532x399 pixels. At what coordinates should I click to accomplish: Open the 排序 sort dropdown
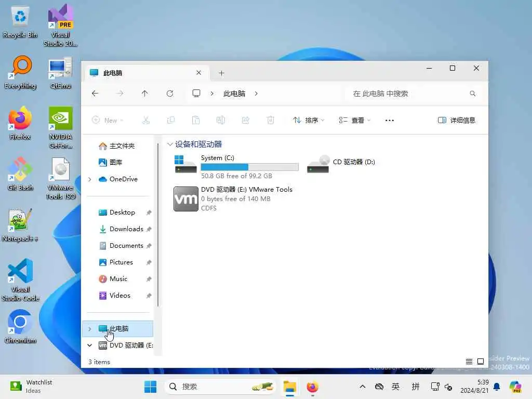[x=309, y=120]
